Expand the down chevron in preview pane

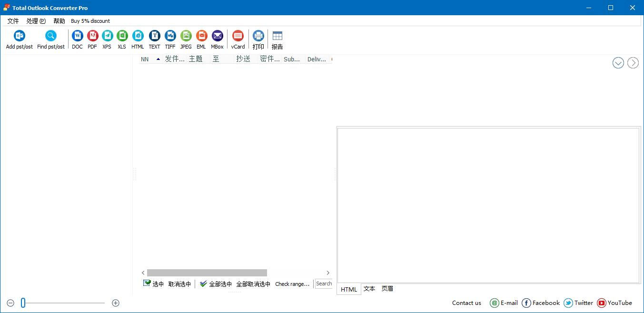tap(618, 63)
